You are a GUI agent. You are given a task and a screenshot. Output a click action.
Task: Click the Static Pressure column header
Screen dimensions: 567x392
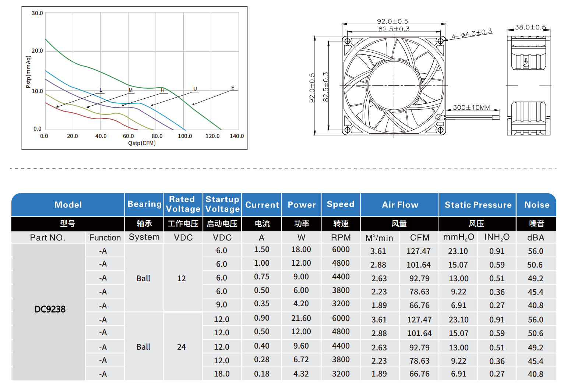tap(478, 205)
